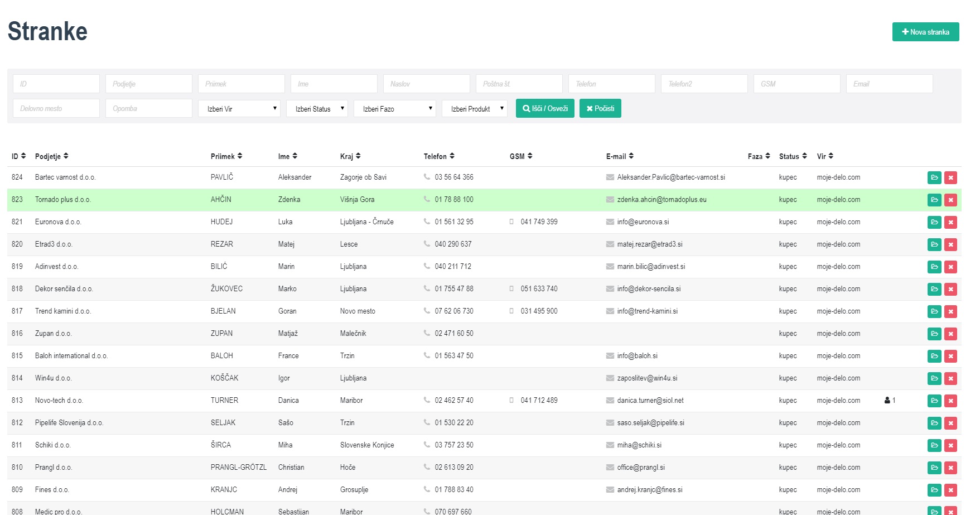Delete the Tornado plus d.o.o. row via its red X

coord(951,200)
